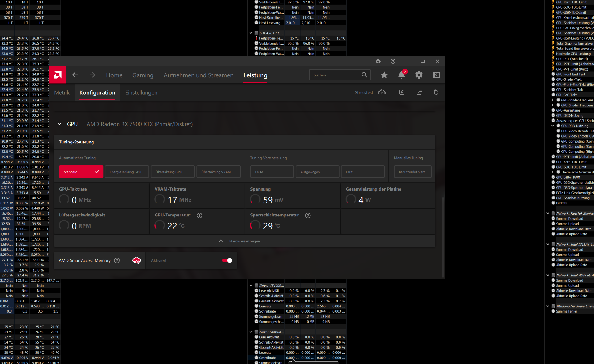This screenshot has width=594, height=364.
Task: Select the Standard tuning option
Action: pyautogui.click(x=81, y=172)
